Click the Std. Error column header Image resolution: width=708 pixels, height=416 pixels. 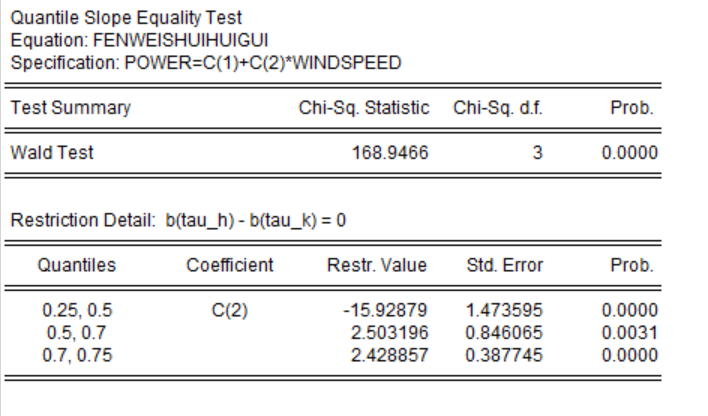[x=503, y=267]
